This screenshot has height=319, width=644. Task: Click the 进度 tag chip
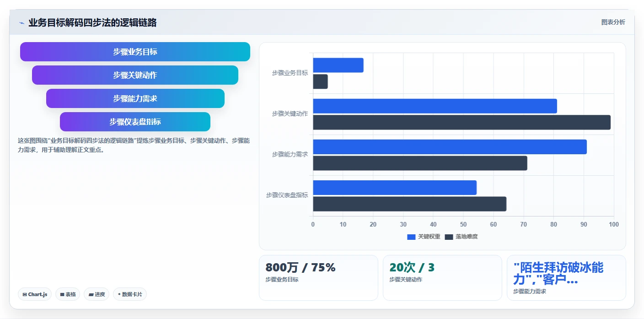(x=97, y=294)
